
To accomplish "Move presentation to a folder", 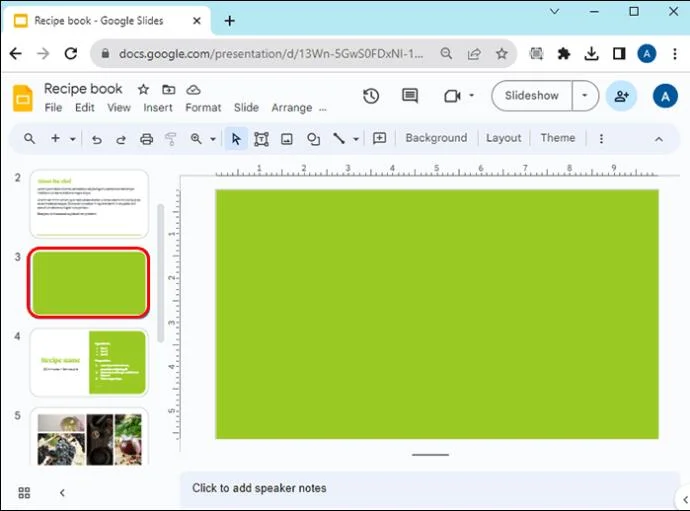I will (169, 89).
